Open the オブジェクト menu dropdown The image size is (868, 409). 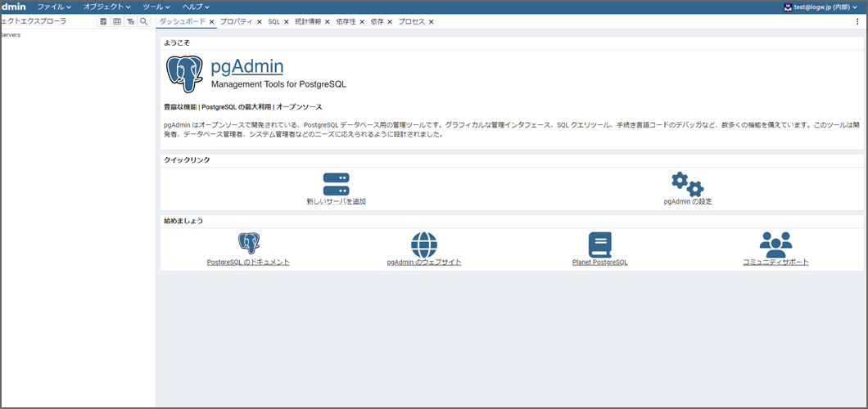106,7
